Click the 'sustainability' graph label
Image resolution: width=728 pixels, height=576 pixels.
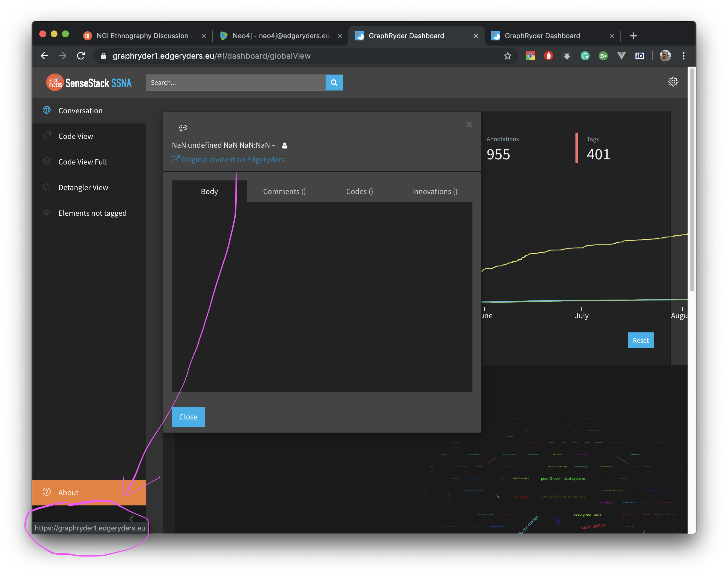pos(593,526)
